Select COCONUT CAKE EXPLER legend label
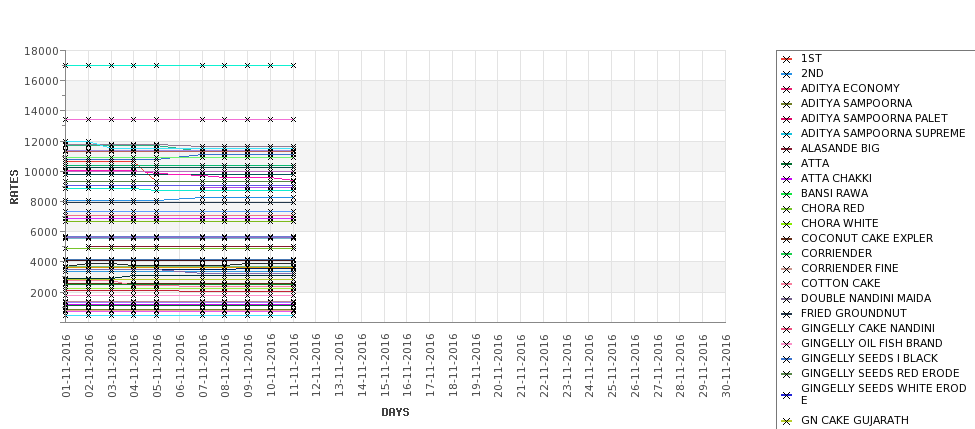Image resolution: width=975 pixels, height=429 pixels. 867,238
